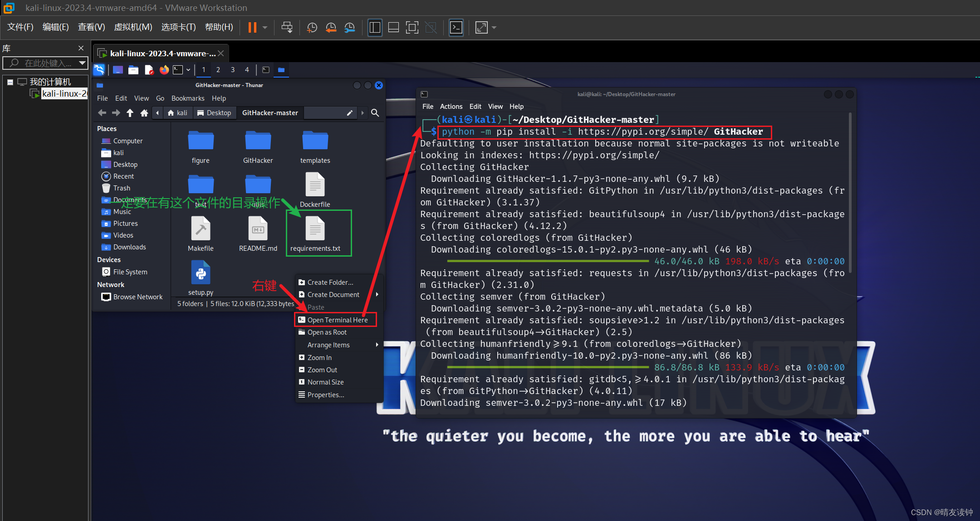The height and width of the screenshot is (521, 980).
Task: Go to Desktop in the path bar
Action: point(214,113)
